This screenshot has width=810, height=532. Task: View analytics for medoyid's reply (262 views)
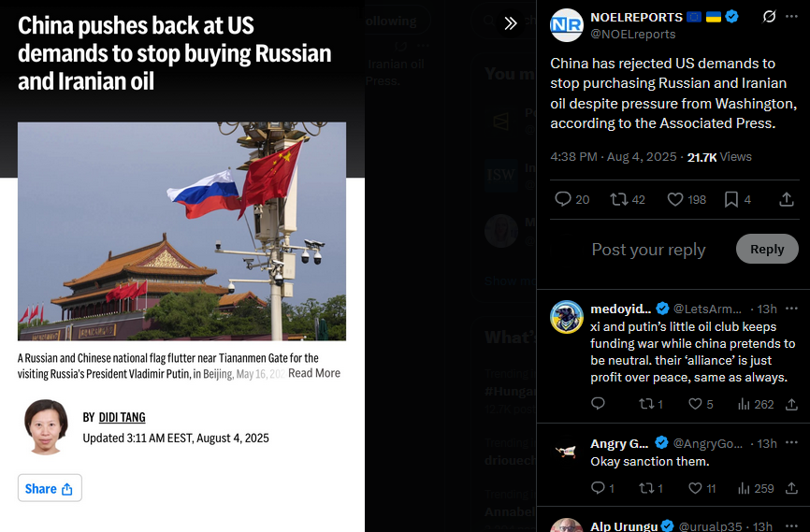756,404
